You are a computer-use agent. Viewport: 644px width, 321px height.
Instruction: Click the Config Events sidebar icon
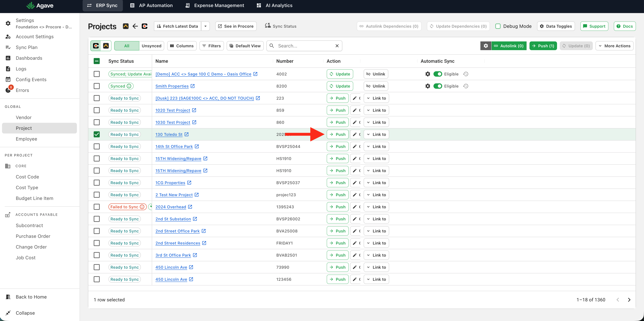pyautogui.click(x=8, y=79)
